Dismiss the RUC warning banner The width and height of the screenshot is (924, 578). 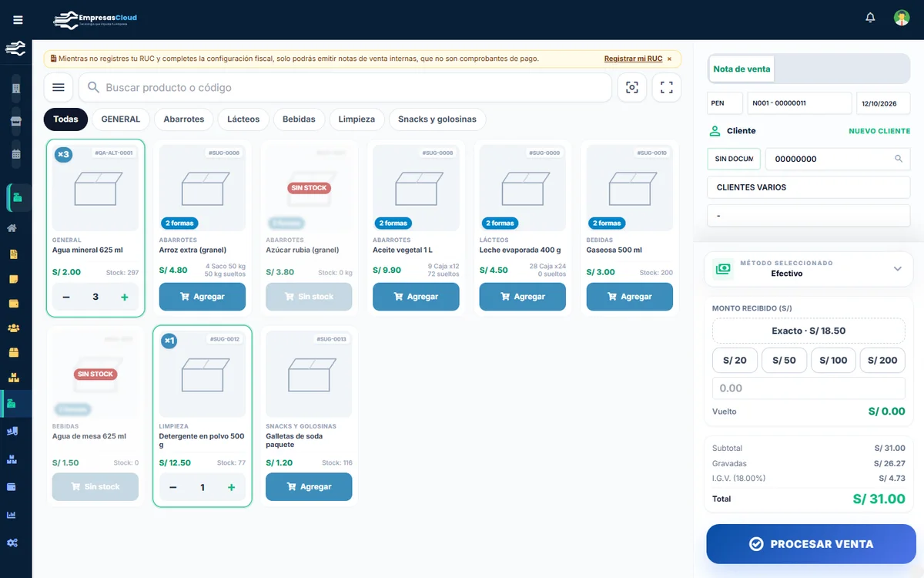pos(669,59)
